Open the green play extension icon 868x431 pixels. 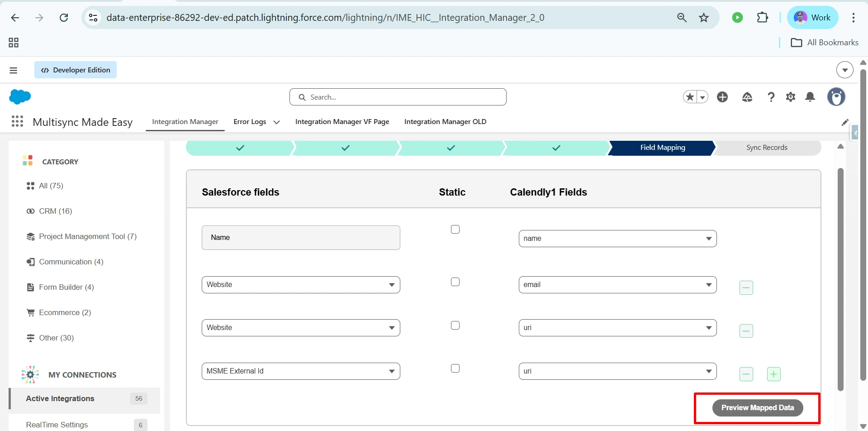pos(737,18)
